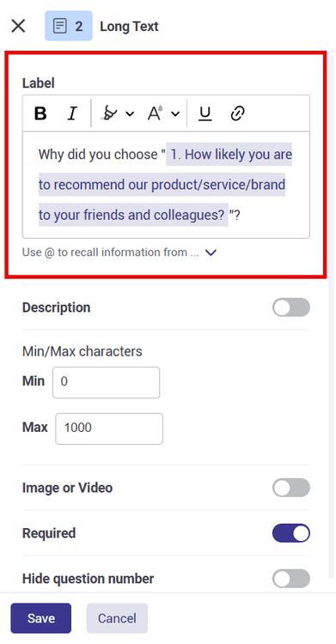Image resolution: width=336 pixels, height=644 pixels.
Task: Cancel editing the question
Action: (117, 618)
